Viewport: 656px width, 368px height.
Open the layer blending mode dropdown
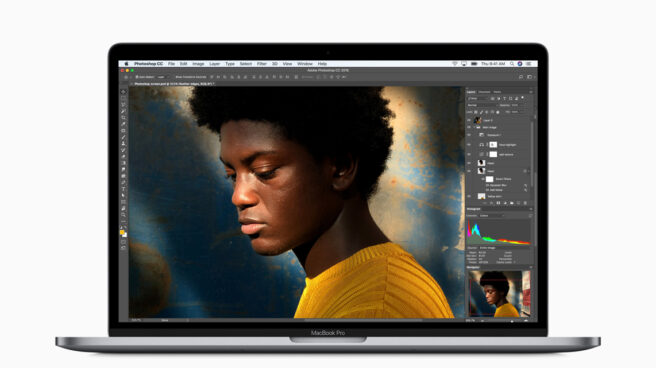pyautogui.click(x=483, y=105)
